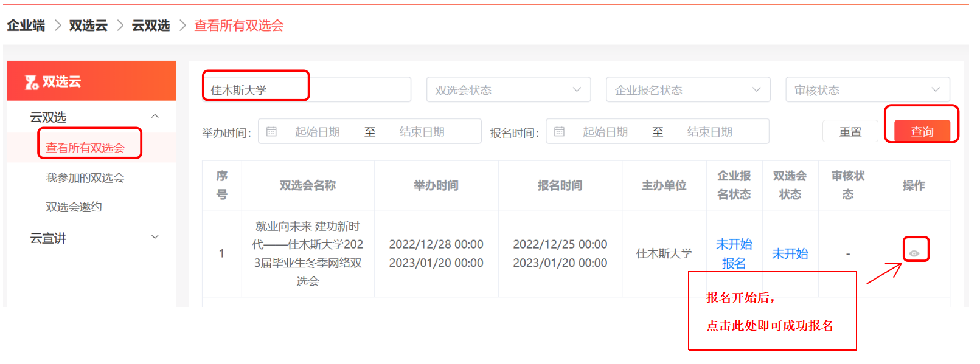Click 企业端 in the breadcrumb
The height and width of the screenshot is (364, 980).
coord(26,26)
